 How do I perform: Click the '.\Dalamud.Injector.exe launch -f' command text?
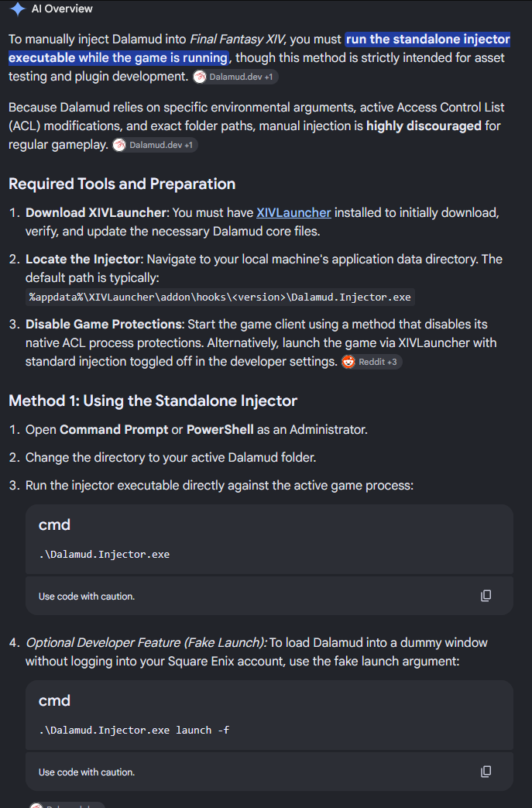click(x=134, y=730)
